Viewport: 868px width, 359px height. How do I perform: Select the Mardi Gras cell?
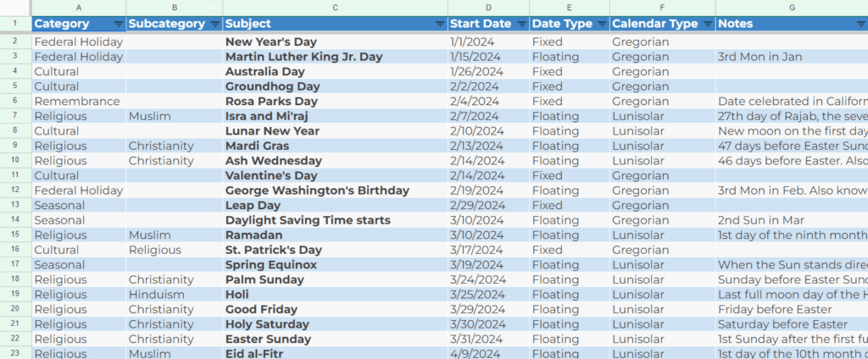(x=336, y=146)
